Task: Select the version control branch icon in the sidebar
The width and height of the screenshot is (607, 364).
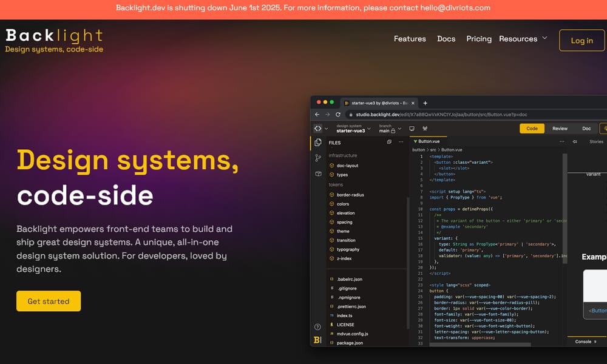Action: pyautogui.click(x=317, y=158)
